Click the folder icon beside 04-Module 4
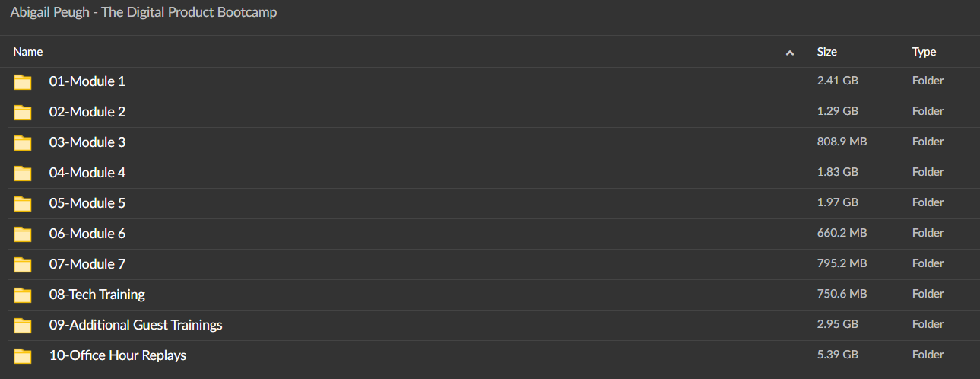The image size is (980, 379). [x=23, y=173]
